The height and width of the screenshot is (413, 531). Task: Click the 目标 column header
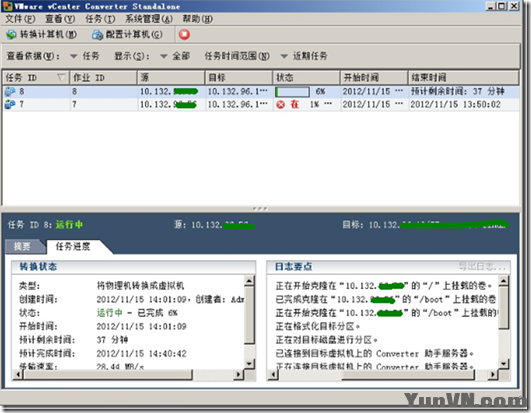pyautogui.click(x=239, y=78)
